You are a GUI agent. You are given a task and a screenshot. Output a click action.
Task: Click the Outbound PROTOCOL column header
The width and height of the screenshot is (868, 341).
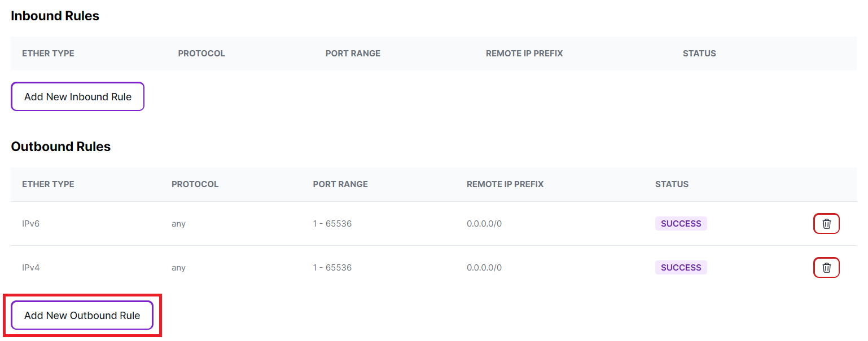[195, 184]
